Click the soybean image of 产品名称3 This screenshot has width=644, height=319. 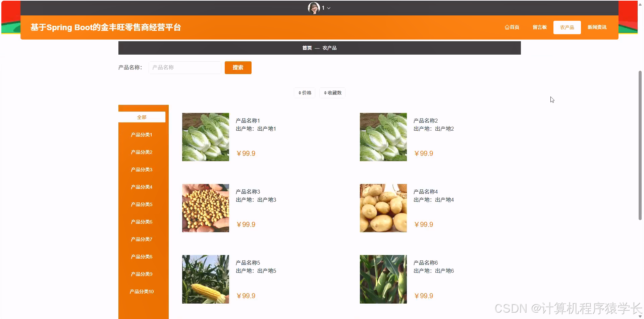(205, 208)
